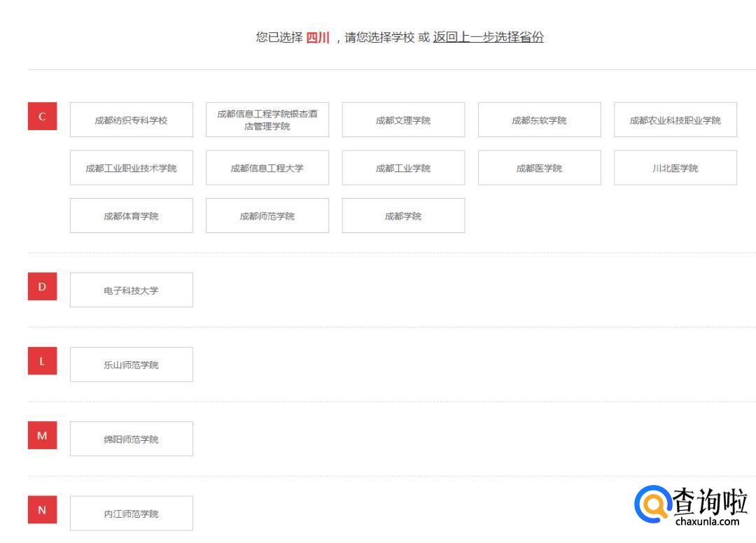The height and width of the screenshot is (543, 756).
Task: Select 乐山师范学院
Action: [x=131, y=365]
